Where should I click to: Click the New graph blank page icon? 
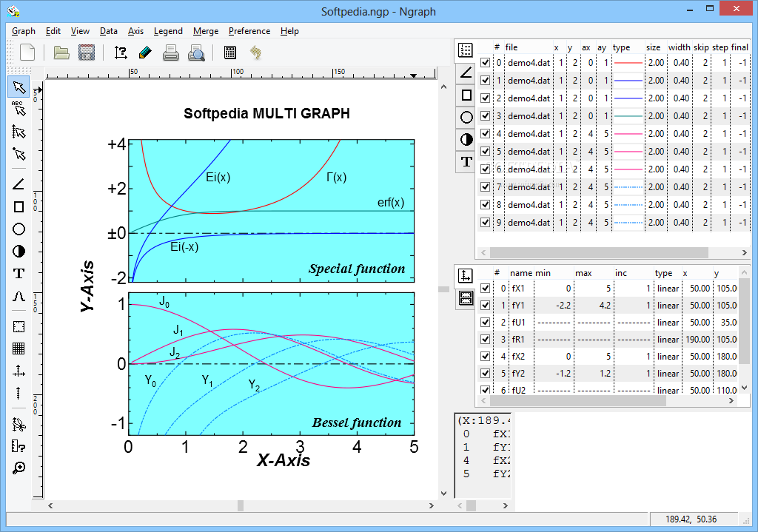(27, 53)
